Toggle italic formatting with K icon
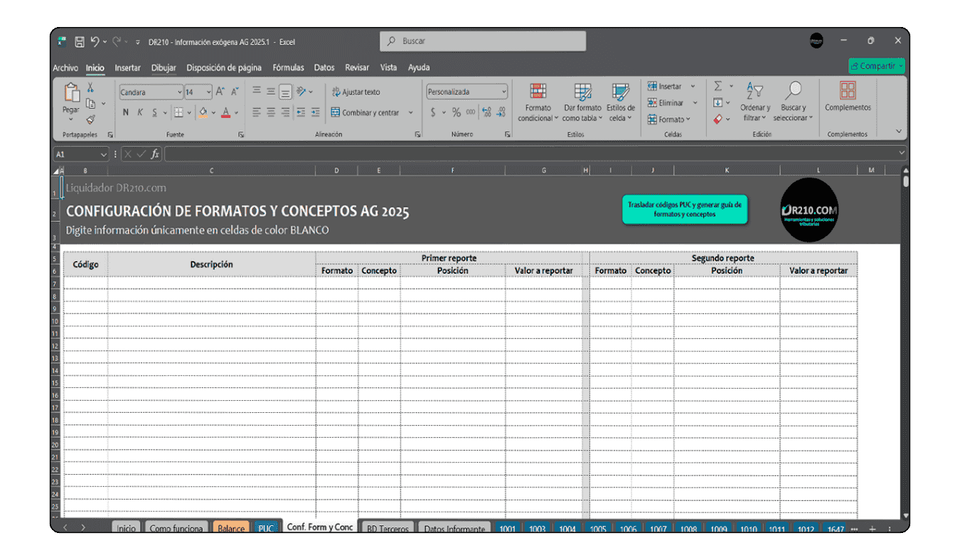This screenshot has height=560, width=960. point(139,112)
